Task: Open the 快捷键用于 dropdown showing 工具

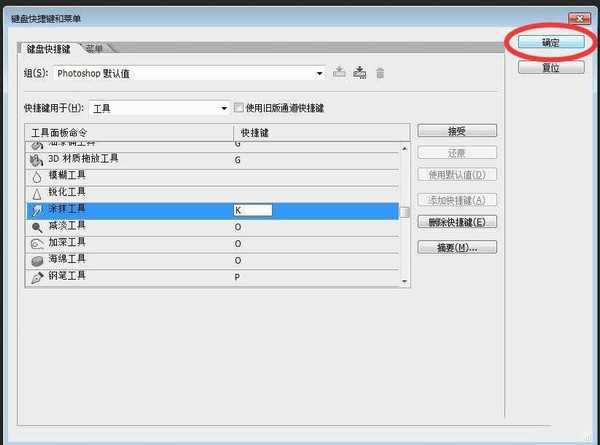Action: (x=160, y=108)
